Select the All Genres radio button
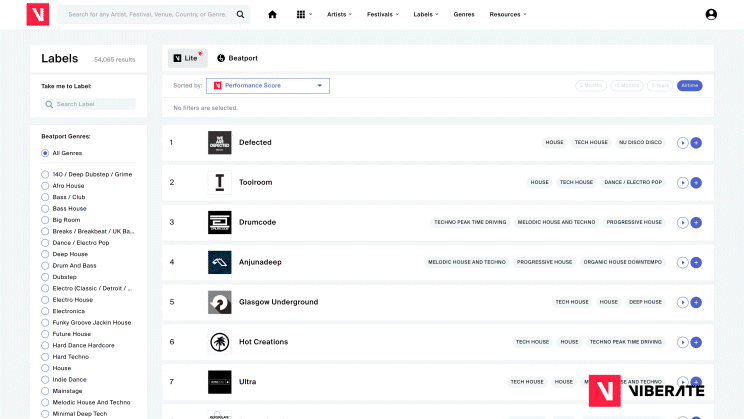 (45, 153)
